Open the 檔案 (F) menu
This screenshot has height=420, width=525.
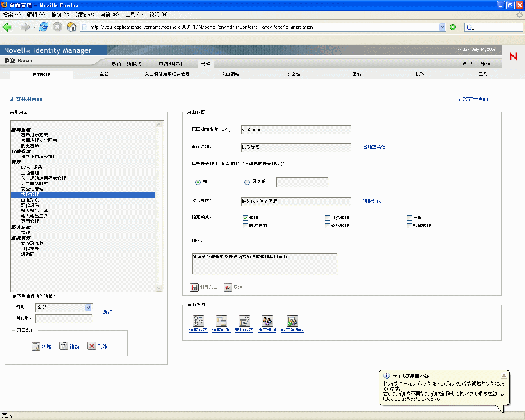pyautogui.click(x=11, y=15)
